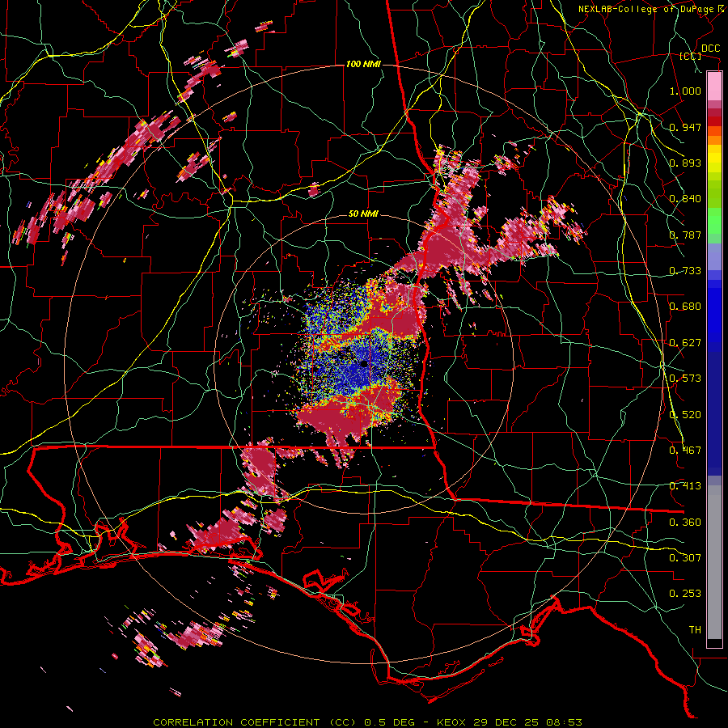The width and height of the screenshot is (728, 728).
Task: Click the DCC product label above the legend
Action: point(710,49)
